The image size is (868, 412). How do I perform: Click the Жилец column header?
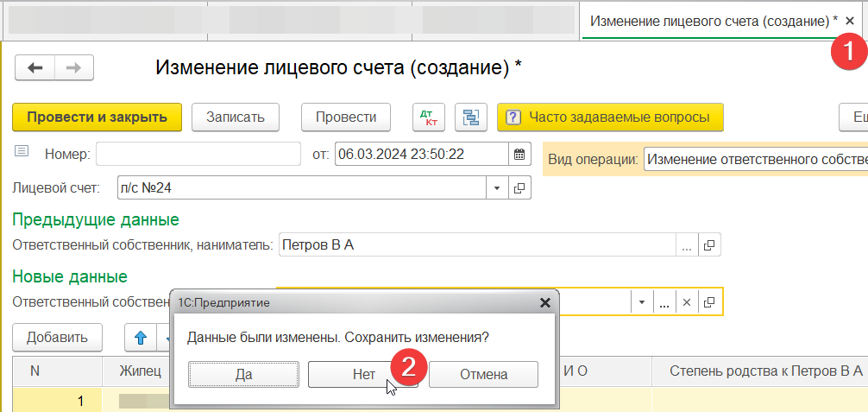pyautogui.click(x=138, y=371)
